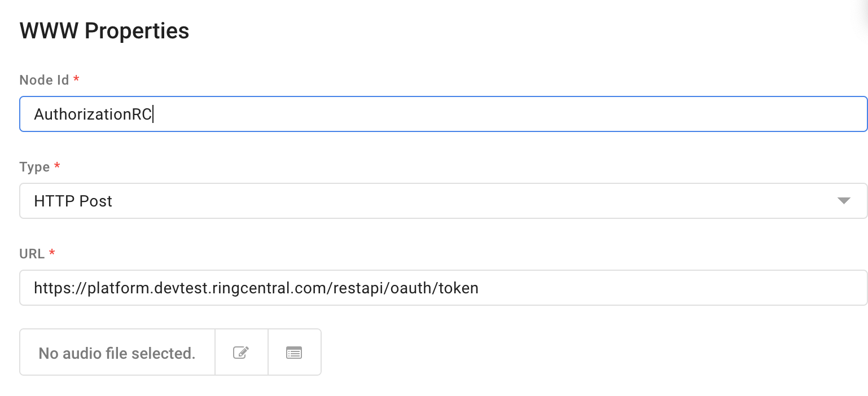Focus the URL input field
Image resolution: width=868 pixels, height=396 pixels.
click(x=443, y=288)
